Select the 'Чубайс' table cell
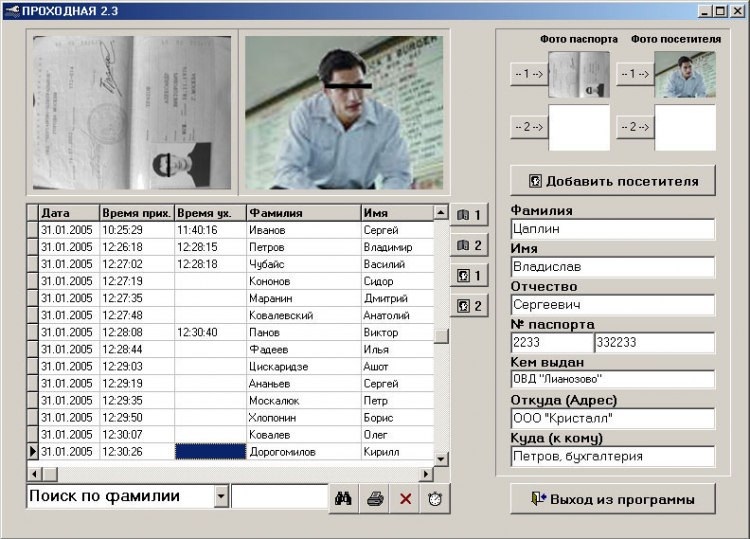Screen dimensions: 750x539 [304, 264]
